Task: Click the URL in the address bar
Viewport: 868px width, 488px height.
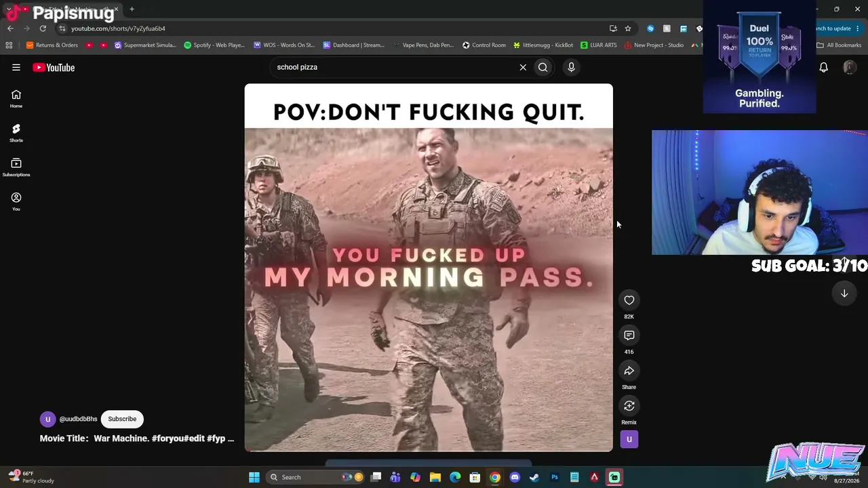Action: click(118, 28)
